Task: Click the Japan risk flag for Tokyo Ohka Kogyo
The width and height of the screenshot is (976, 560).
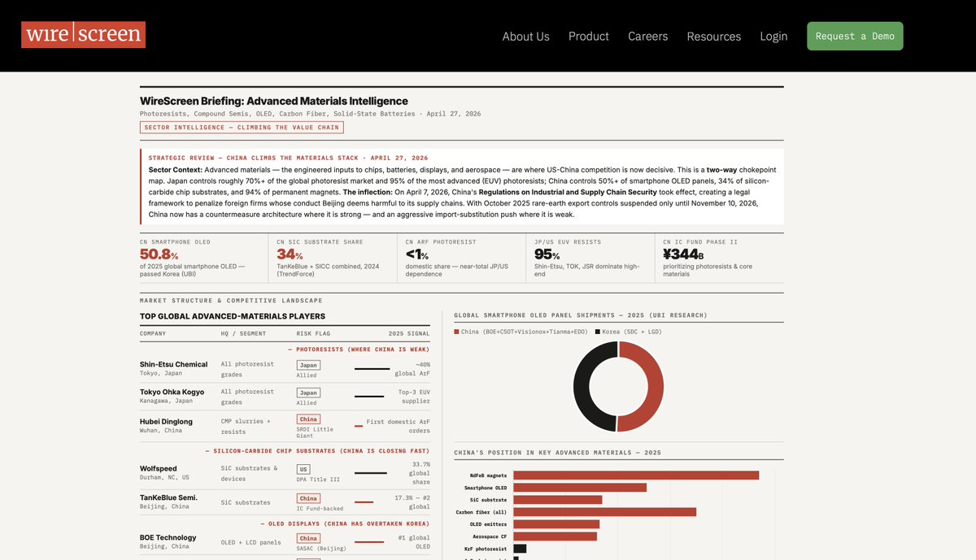Action: 308,393
